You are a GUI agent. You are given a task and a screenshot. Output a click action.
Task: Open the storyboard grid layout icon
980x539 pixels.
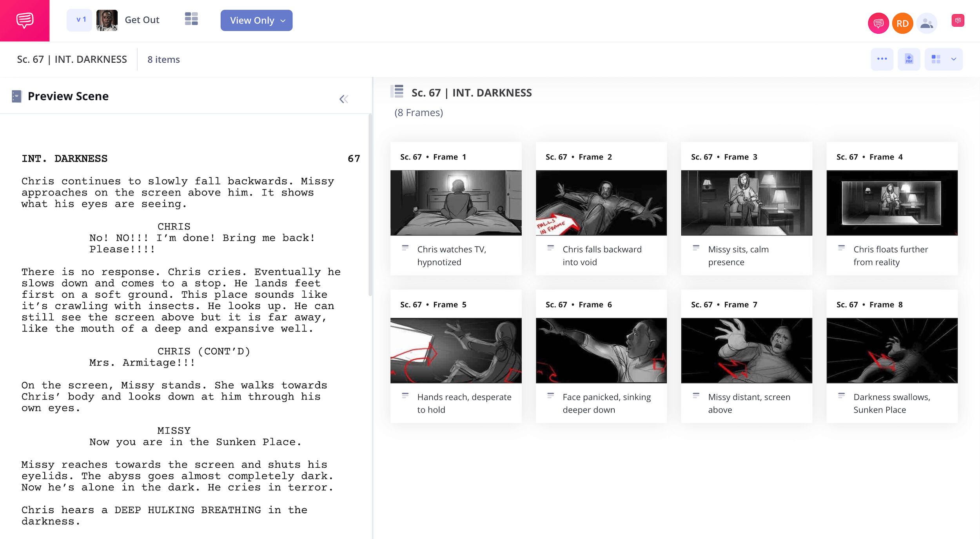click(191, 19)
